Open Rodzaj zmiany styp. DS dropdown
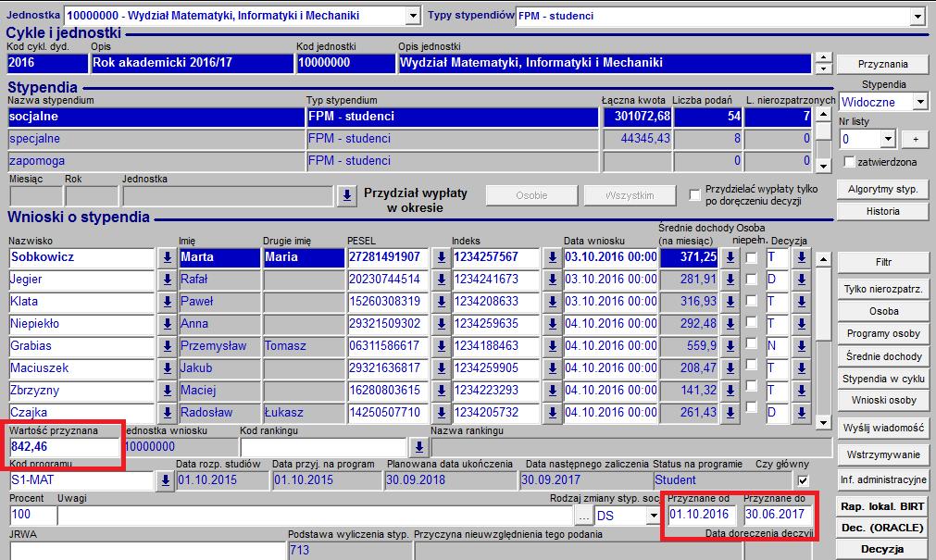This screenshot has height=560, width=936. [x=653, y=516]
